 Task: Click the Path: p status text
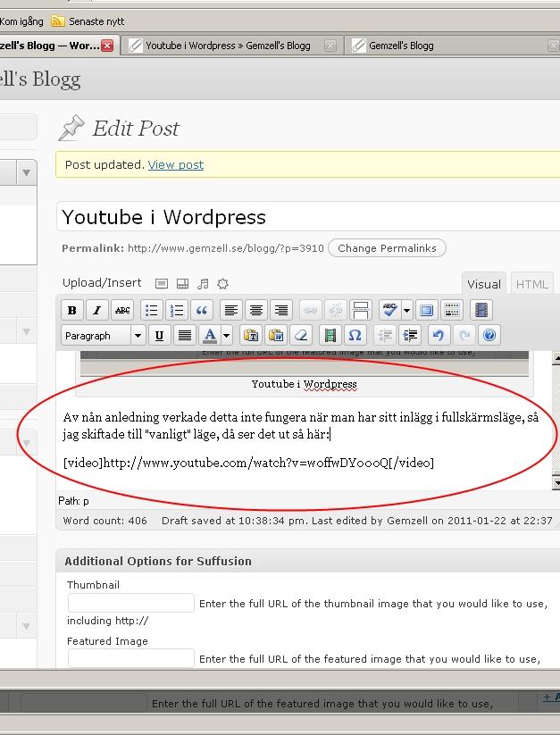(x=73, y=501)
